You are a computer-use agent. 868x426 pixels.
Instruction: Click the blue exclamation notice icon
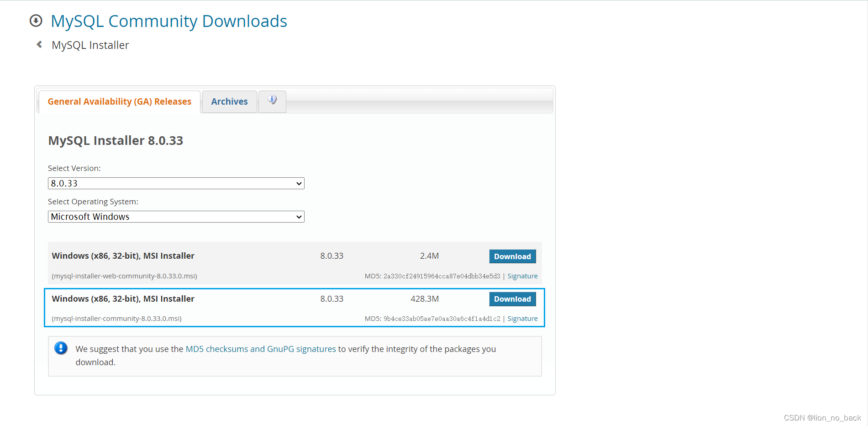click(61, 348)
